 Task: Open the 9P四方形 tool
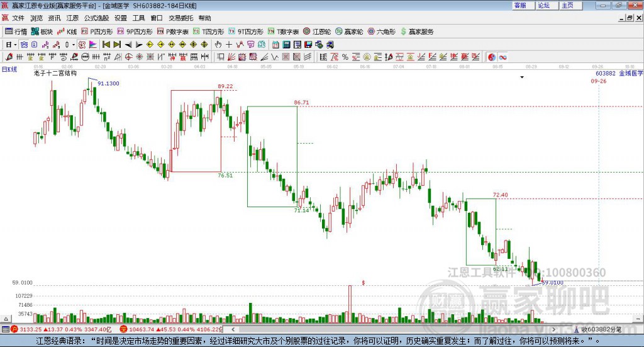pyautogui.click(x=135, y=31)
